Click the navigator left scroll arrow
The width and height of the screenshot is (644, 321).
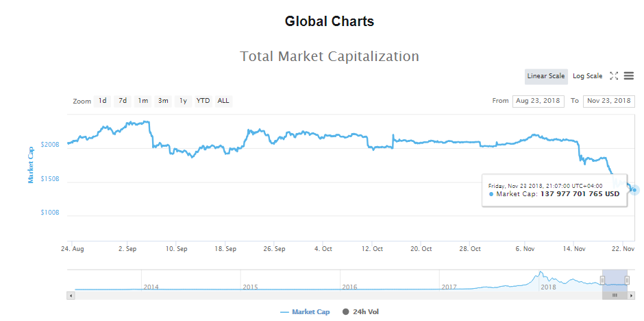(x=71, y=296)
